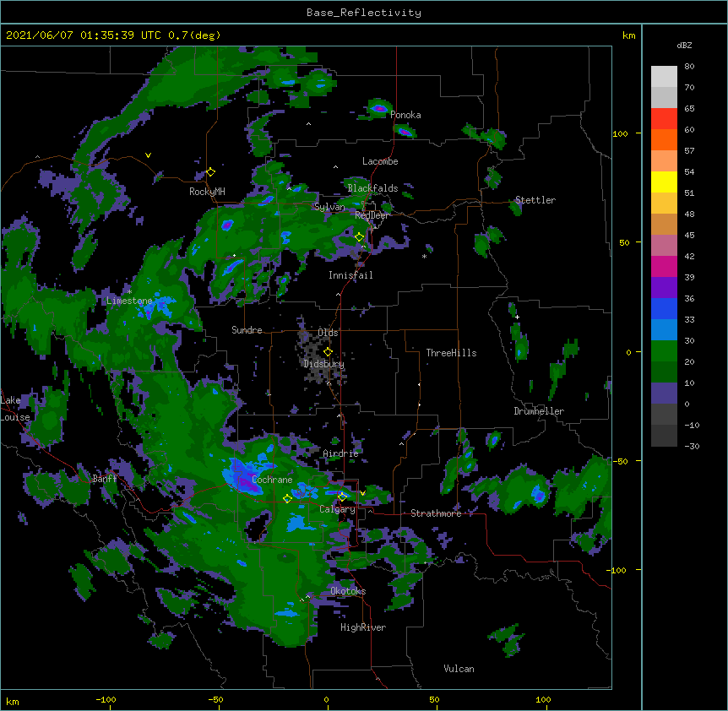Click the 20 dBZ green legend swatch

pyautogui.click(x=664, y=372)
